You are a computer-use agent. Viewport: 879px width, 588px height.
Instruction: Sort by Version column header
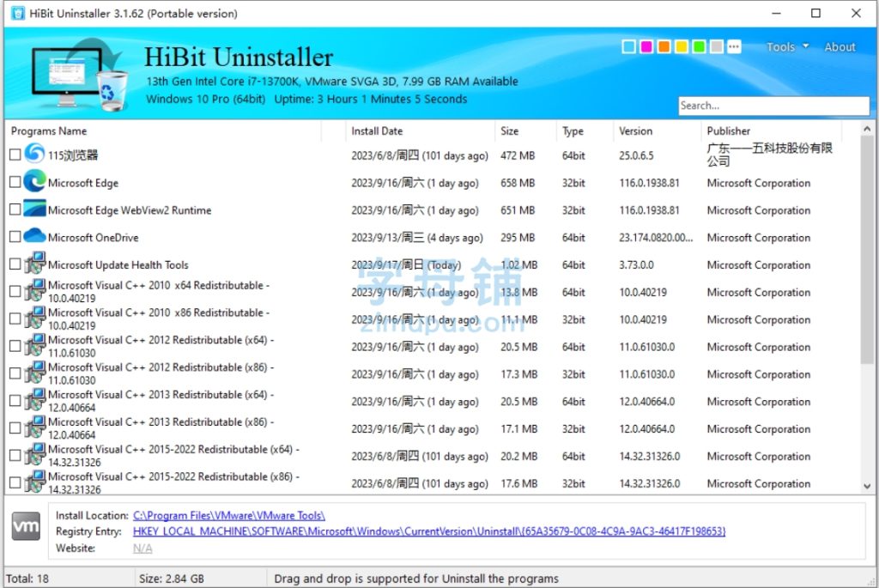click(636, 131)
